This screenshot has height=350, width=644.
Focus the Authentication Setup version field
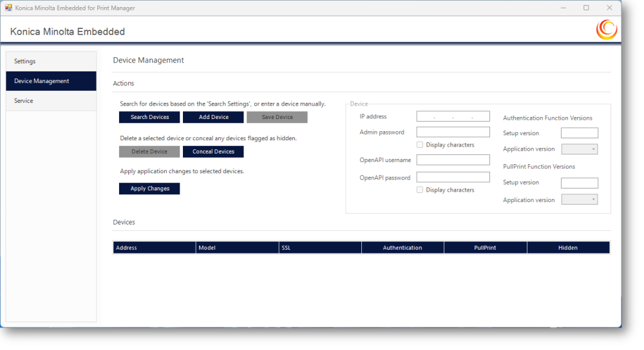coord(580,133)
